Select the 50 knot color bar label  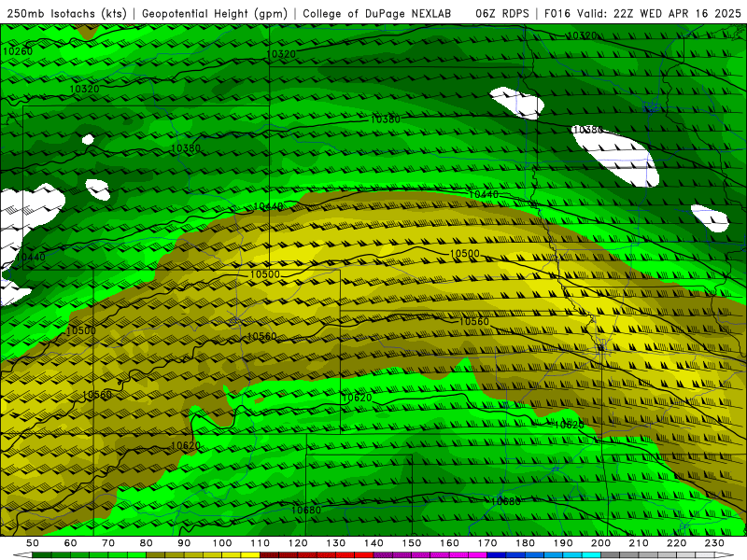click(33, 543)
